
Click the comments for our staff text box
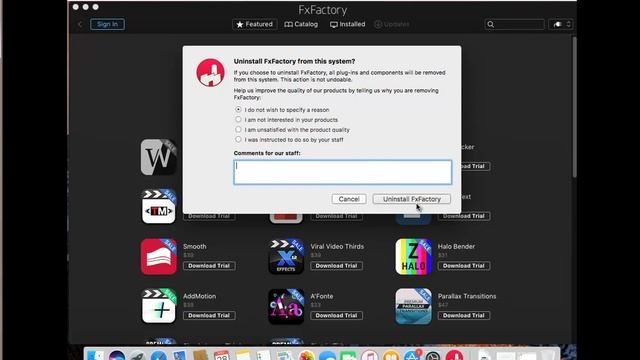(342, 172)
